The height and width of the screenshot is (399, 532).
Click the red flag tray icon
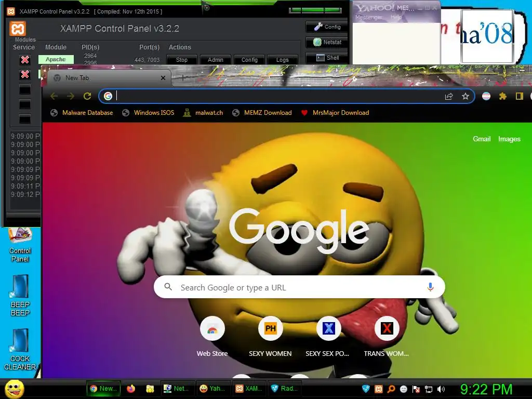coord(416,389)
